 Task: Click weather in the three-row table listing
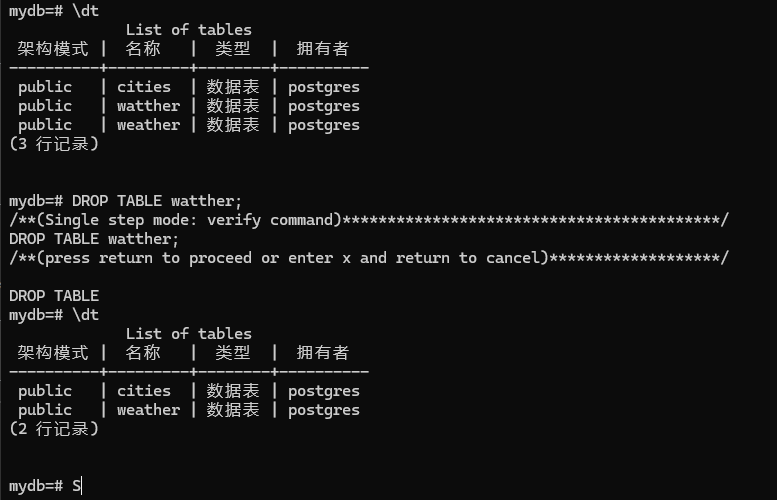coord(148,125)
